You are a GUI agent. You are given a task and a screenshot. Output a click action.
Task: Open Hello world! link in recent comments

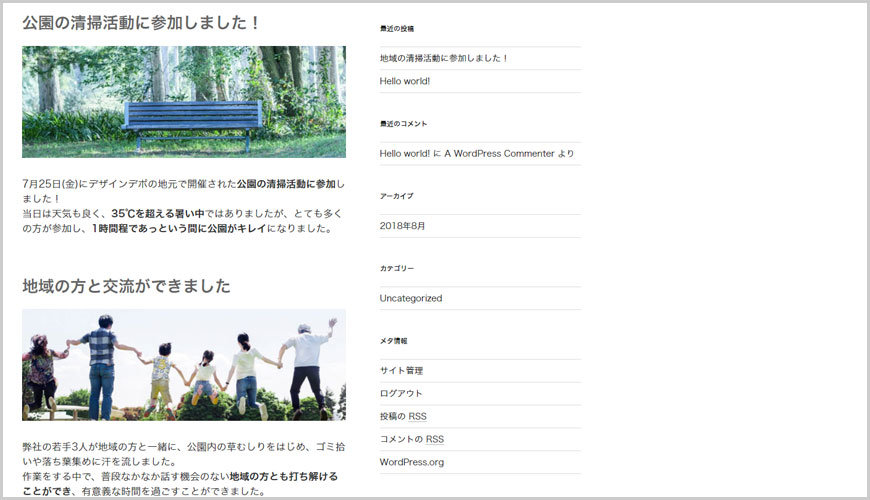tap(404, 154)
